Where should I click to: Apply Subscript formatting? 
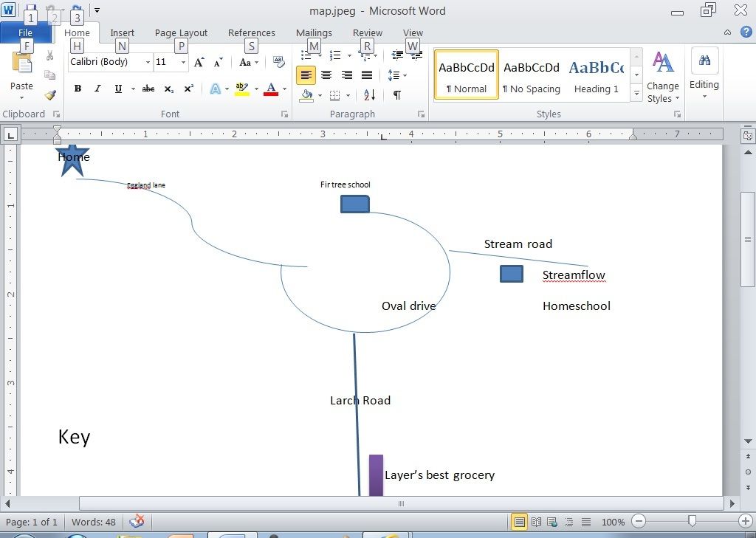tap(169, 89)
